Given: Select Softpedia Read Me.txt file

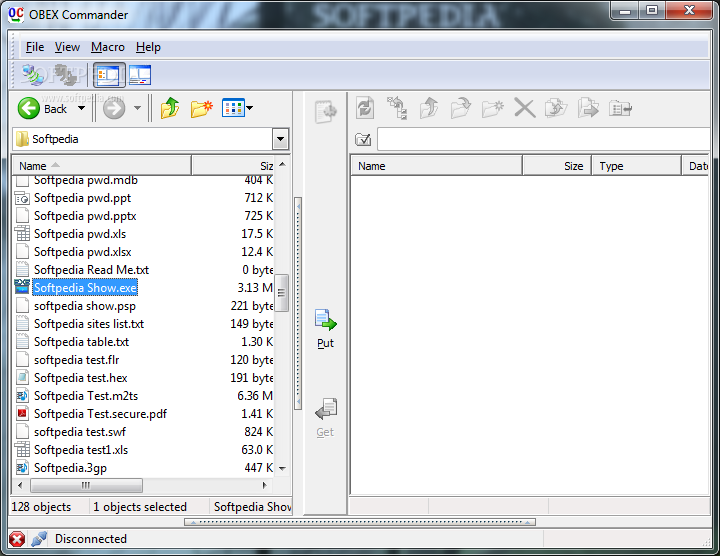Looking at the screenshot, I should [91, 270].
